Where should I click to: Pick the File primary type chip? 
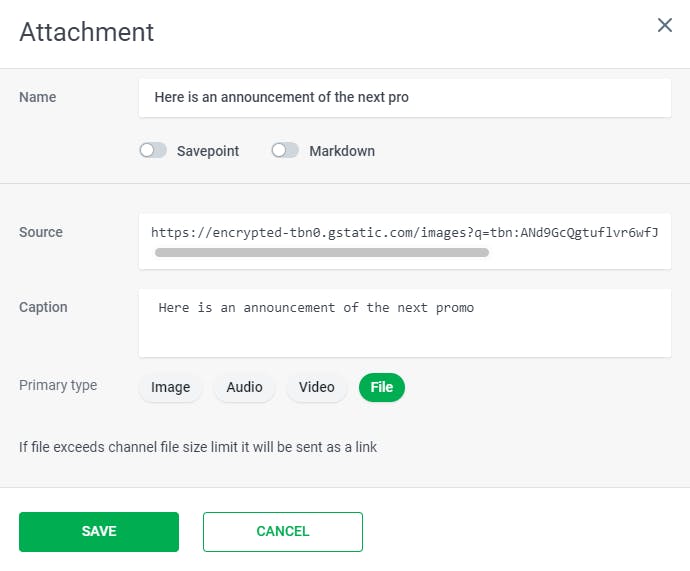pos(382,387)
